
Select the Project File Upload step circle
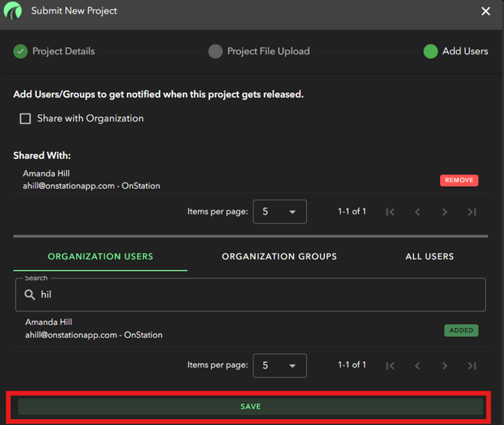(x=215, y=51)
